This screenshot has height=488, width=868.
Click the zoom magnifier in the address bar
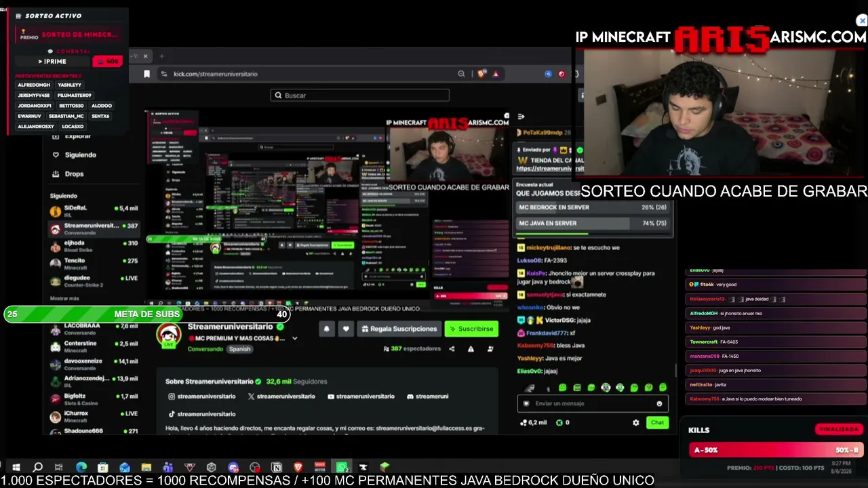(x=461, y=74)
